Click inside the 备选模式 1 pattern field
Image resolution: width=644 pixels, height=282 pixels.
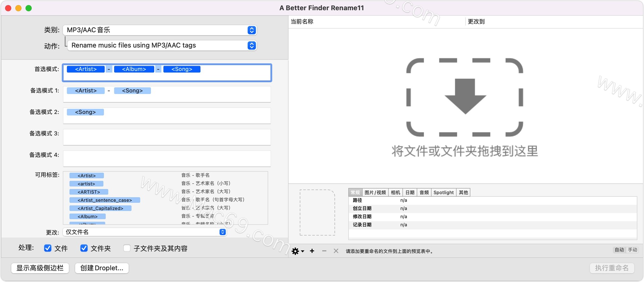(x=167, y=94)
